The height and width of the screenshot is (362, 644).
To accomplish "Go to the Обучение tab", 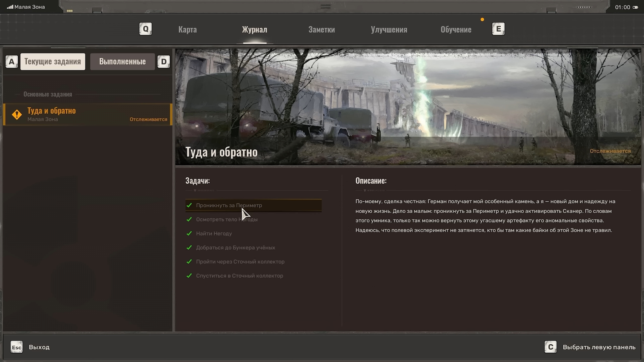I will click(456, 30).
